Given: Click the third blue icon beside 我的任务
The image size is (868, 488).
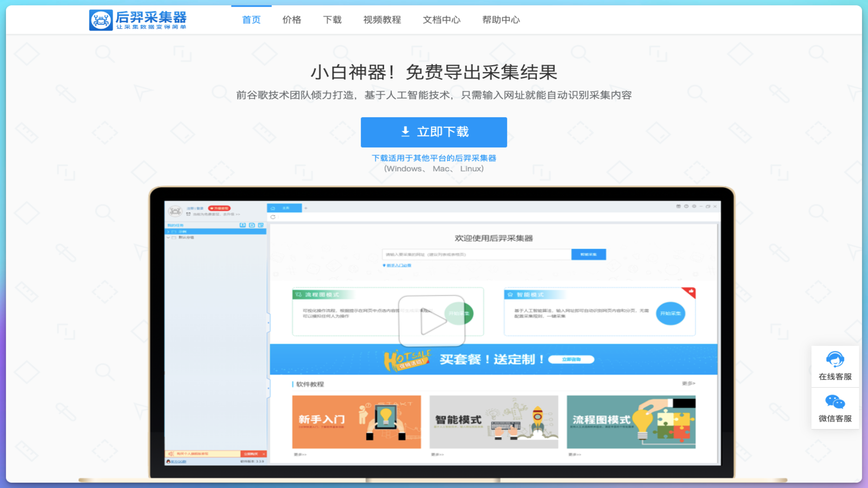Looking at the screenshot, I should [x=261, y=225].
